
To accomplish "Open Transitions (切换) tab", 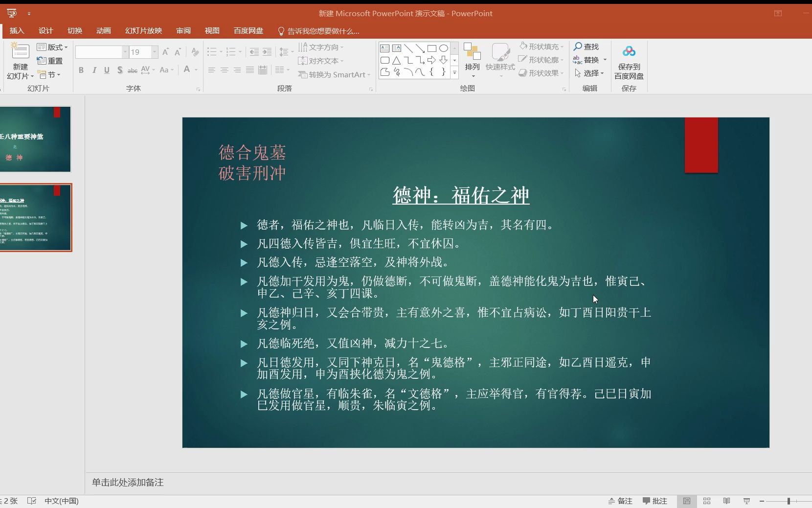I will tap(75, 30).
